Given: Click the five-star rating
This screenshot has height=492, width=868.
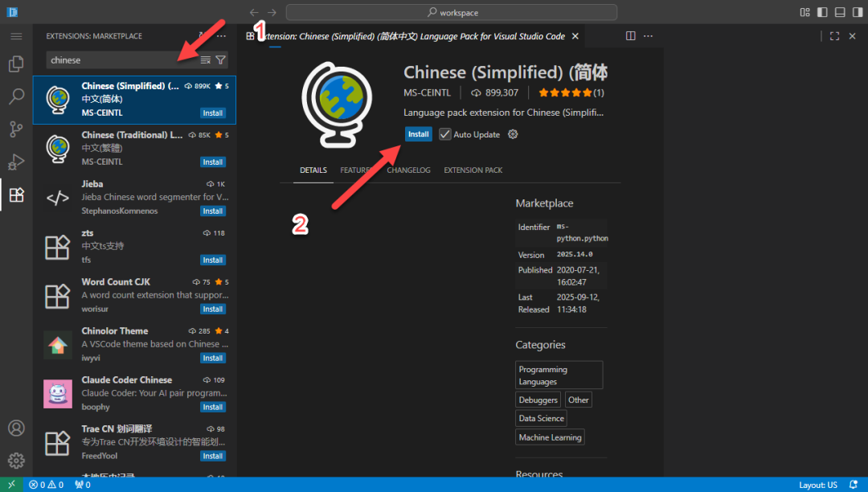Looking at the screenshot, I should (x=571, y=92).
